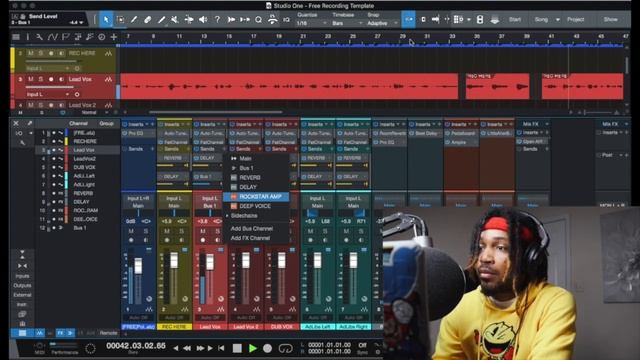Screen dimensions: 640x360
Task: Close the mixer console with X icon
Action: 16,123
